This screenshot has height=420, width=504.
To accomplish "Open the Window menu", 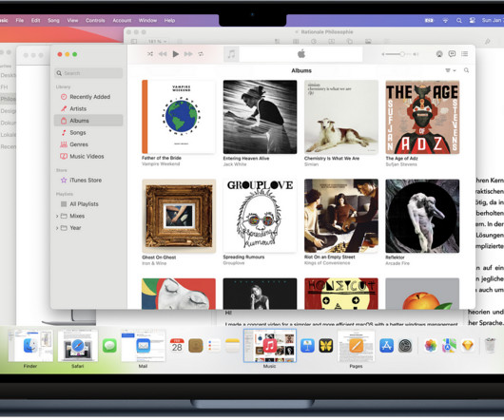I will click(x=147, y=20).
